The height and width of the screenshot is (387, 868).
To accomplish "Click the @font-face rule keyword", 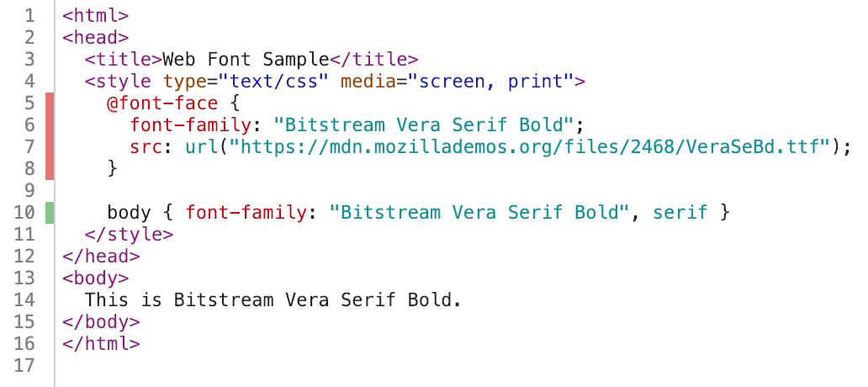I will 161,103.
